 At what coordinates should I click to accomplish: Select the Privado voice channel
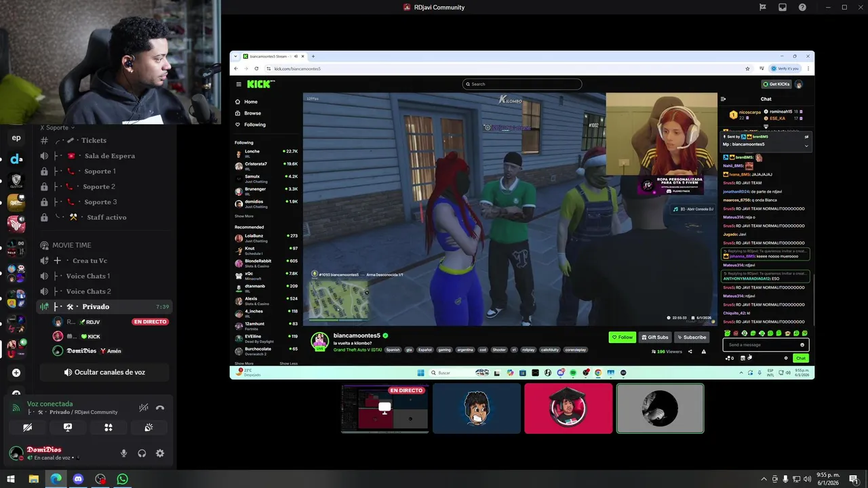[x=104, y=307]
